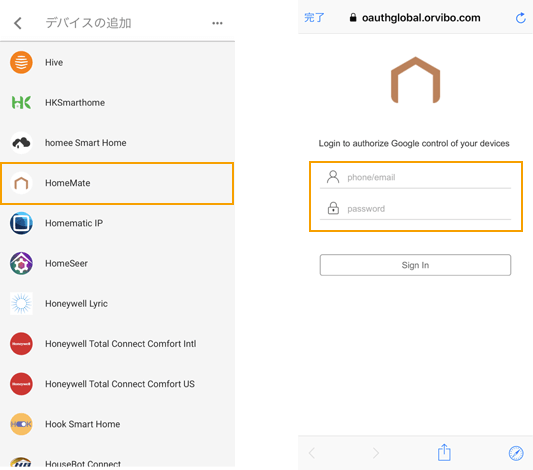This screenshot has height=470, width=533.
Task: Tap 完了 to close the browser
Action: coord(314,17)
